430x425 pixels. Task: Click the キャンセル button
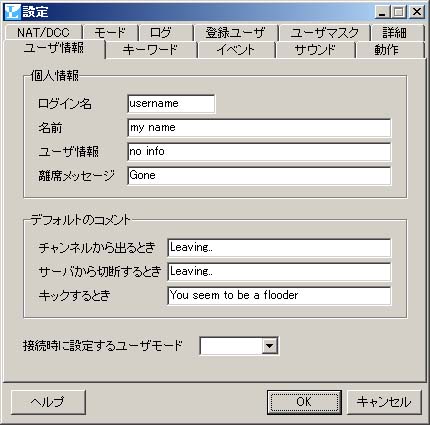click(x=384, y=402)
